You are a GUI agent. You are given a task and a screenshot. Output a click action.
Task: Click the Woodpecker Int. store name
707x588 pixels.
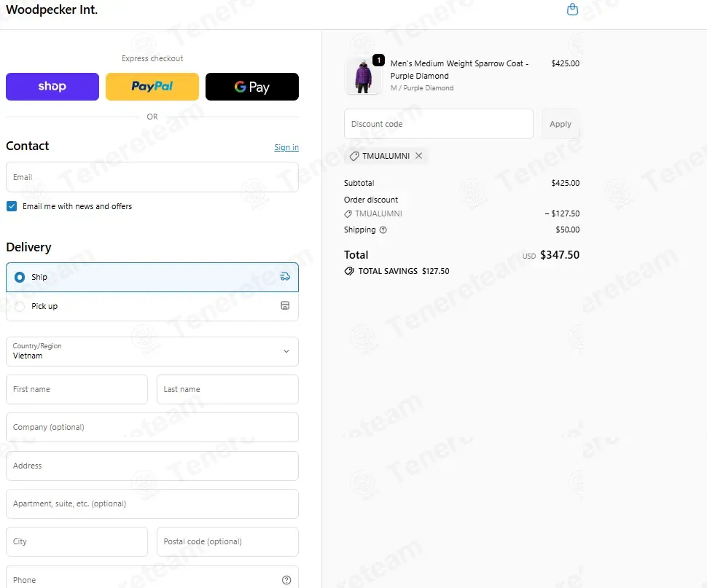point(52,9)
